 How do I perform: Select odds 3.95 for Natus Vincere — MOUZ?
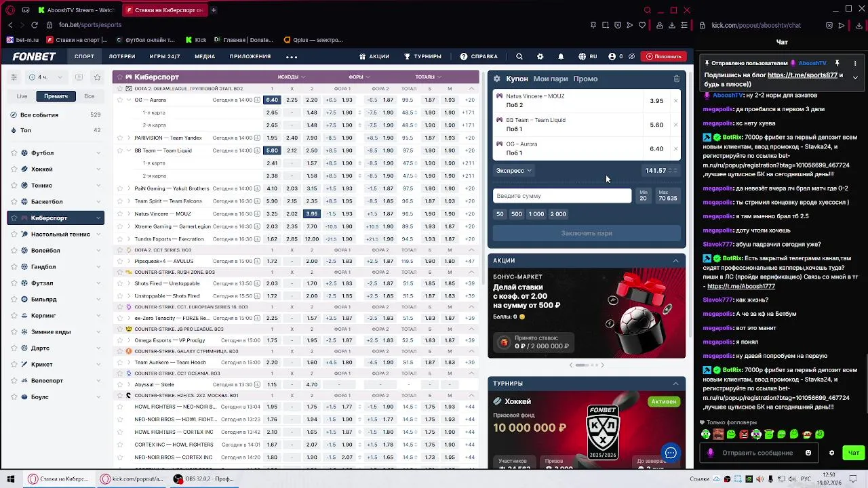pyautogui.click(x=311, y=213)
